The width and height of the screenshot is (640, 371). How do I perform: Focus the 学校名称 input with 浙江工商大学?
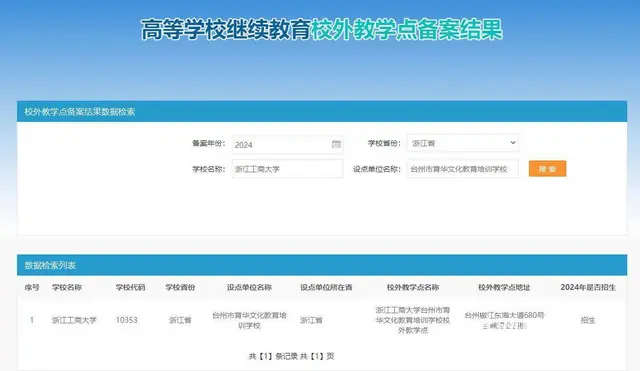pyautogui.click(x=287, y=169)
